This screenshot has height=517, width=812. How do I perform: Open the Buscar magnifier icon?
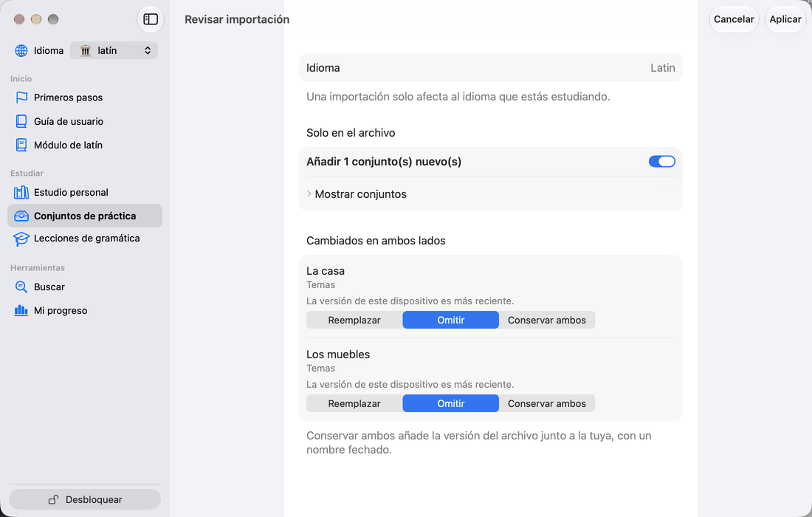click(21, 287)
